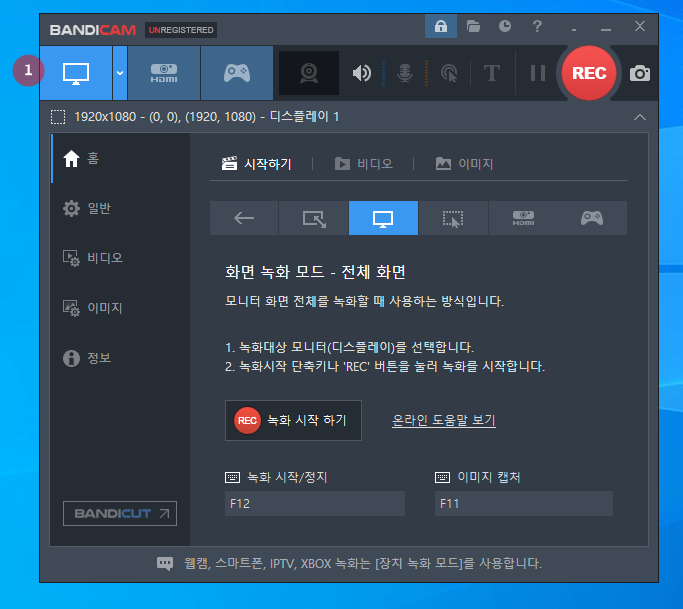Click the bottom tip about 장치 녹화 모드
683x609 pixels.
click(363, 564)
